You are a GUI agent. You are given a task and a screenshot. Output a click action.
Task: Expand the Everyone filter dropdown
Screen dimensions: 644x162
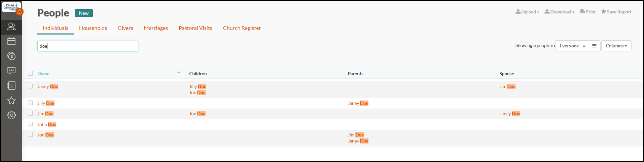tap(572, 46)
